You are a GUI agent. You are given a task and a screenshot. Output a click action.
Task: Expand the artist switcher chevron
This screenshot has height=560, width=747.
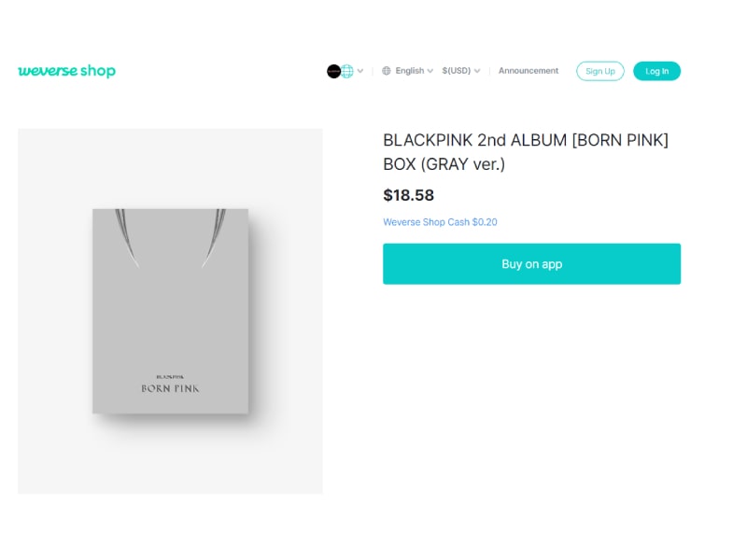tap(360, 71)
